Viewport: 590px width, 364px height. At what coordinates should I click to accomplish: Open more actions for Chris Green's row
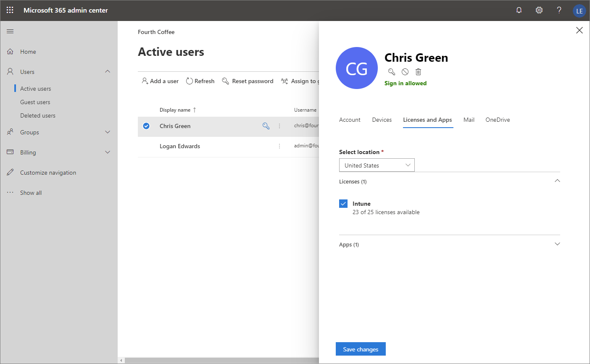[x=279, y=126]
